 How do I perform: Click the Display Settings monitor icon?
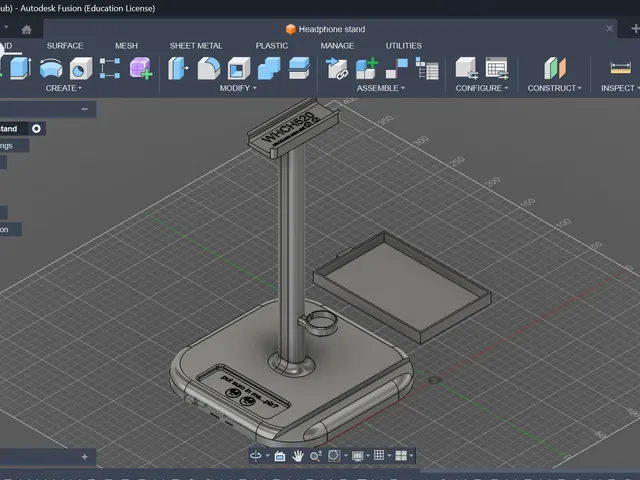point(358,456)
